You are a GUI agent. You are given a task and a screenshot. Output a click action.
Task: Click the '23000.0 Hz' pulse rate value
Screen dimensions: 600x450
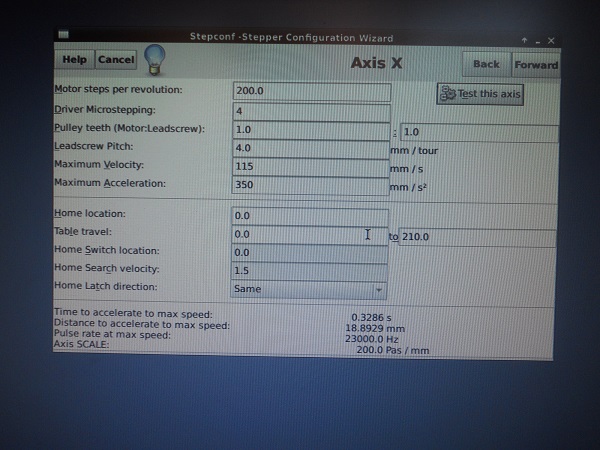[372, 339]
